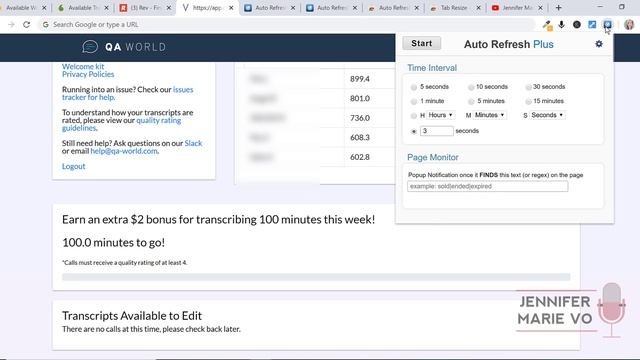Open the Chrome profile avatar
The image size is (640, 360).
(629, 24)
